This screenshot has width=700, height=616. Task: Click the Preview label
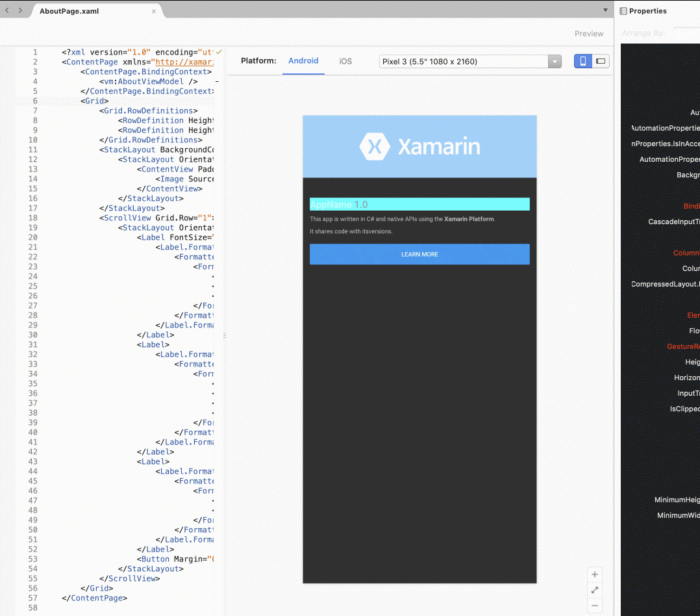[588, 33]
